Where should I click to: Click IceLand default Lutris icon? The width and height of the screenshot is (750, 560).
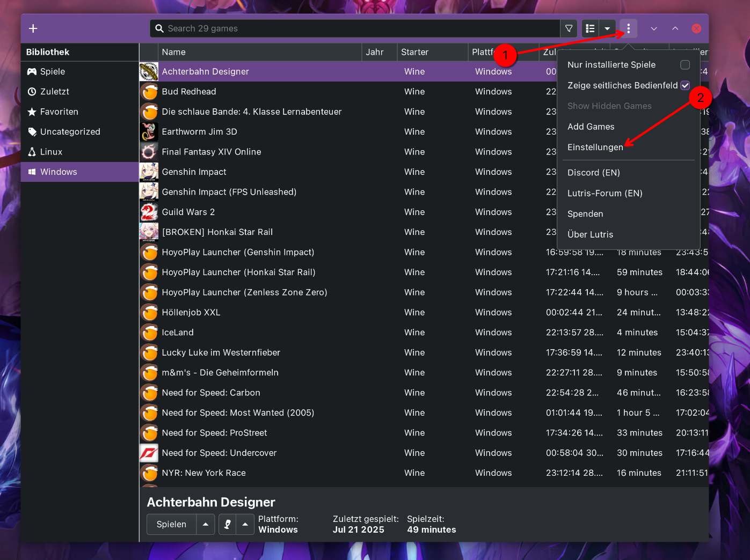point(149,333)
